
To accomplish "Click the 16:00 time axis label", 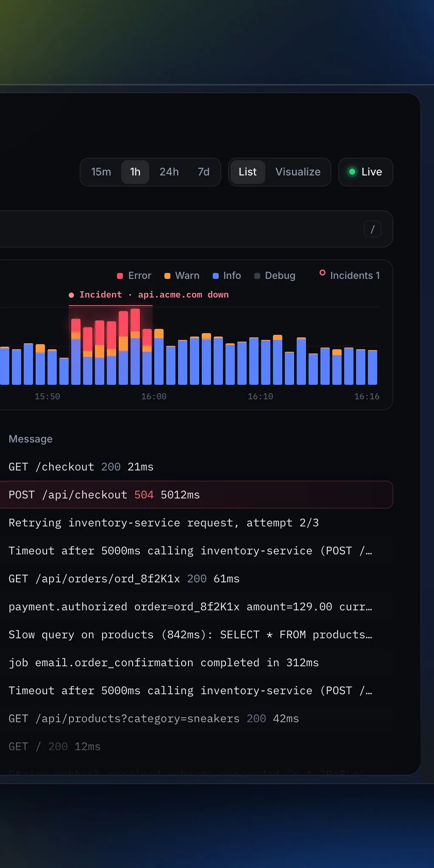I will tap(154, 396).
